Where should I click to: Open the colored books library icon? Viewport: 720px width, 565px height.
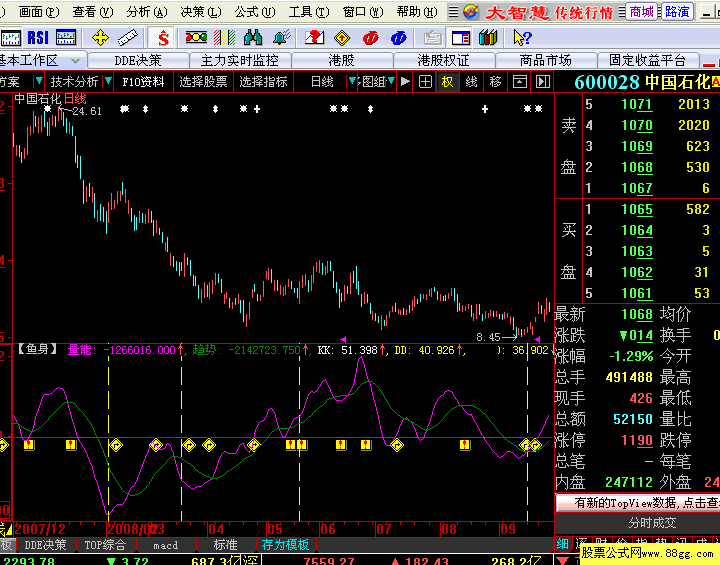pyautogui.click(x=488, y=38)
